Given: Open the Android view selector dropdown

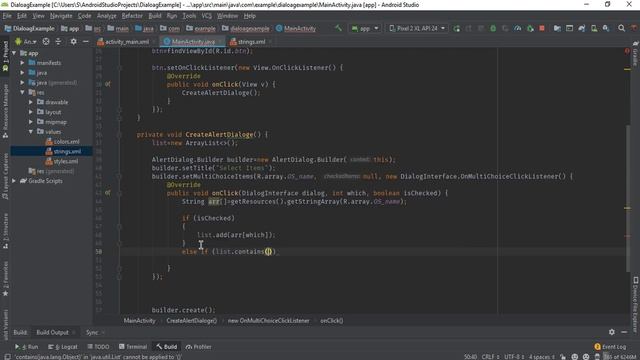Looking at the screenshot, I should pos(25,42).
